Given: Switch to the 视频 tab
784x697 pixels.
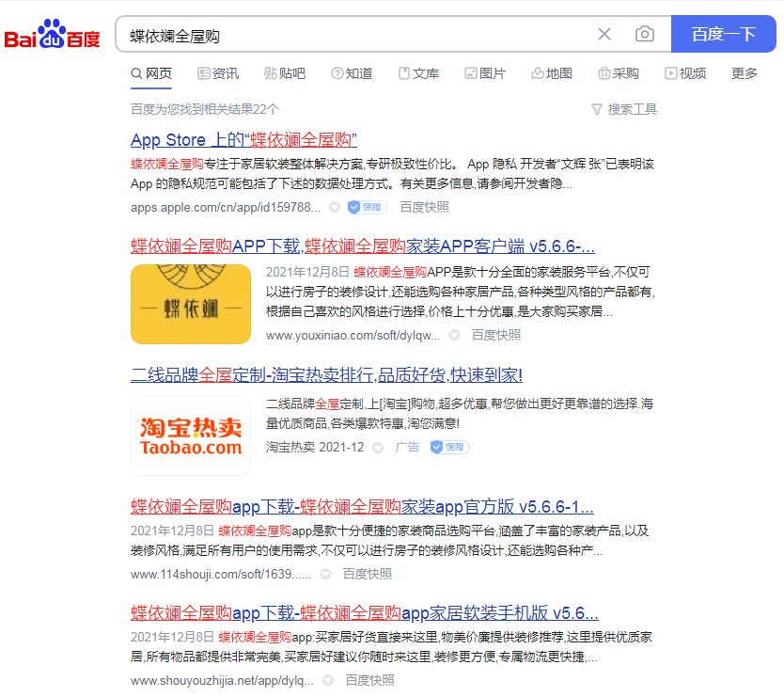Looking at the screenshot, I should tap(685, 73).
